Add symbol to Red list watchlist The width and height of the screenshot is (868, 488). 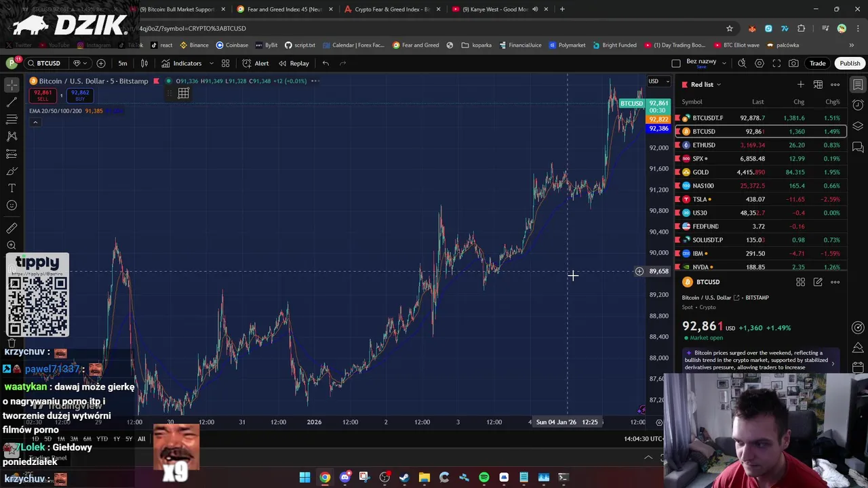click(801, 84)
